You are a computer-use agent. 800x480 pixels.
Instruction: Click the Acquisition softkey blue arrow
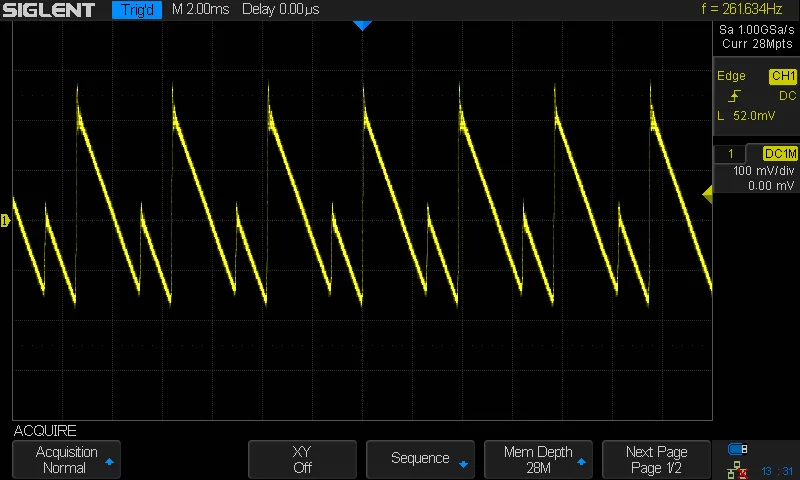tap(109, 462)
